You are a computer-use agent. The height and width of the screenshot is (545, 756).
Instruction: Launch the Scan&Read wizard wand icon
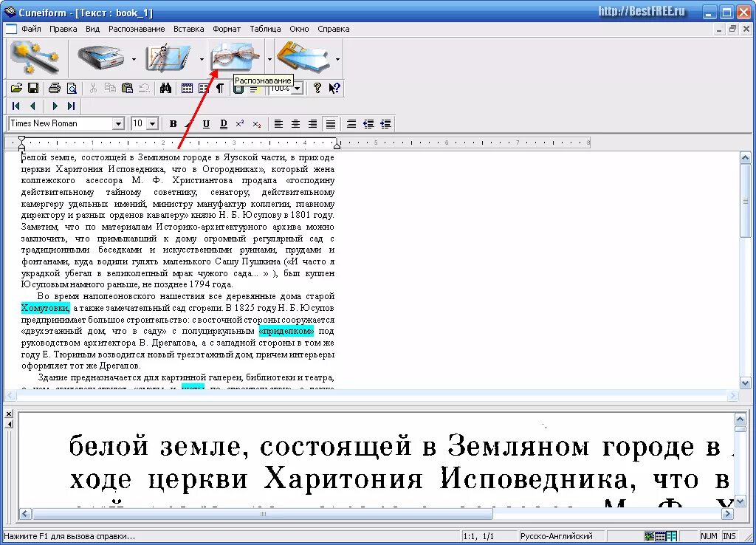pyautogui.click(x=35, y=58)
